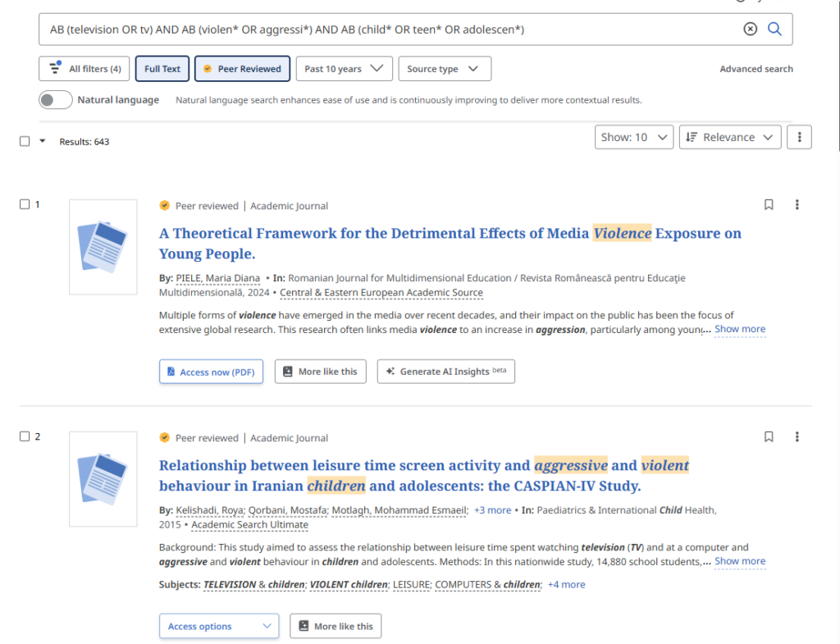Check the box for result 2
This screenshot has height=644, width=840.
[x=25, y=436]
